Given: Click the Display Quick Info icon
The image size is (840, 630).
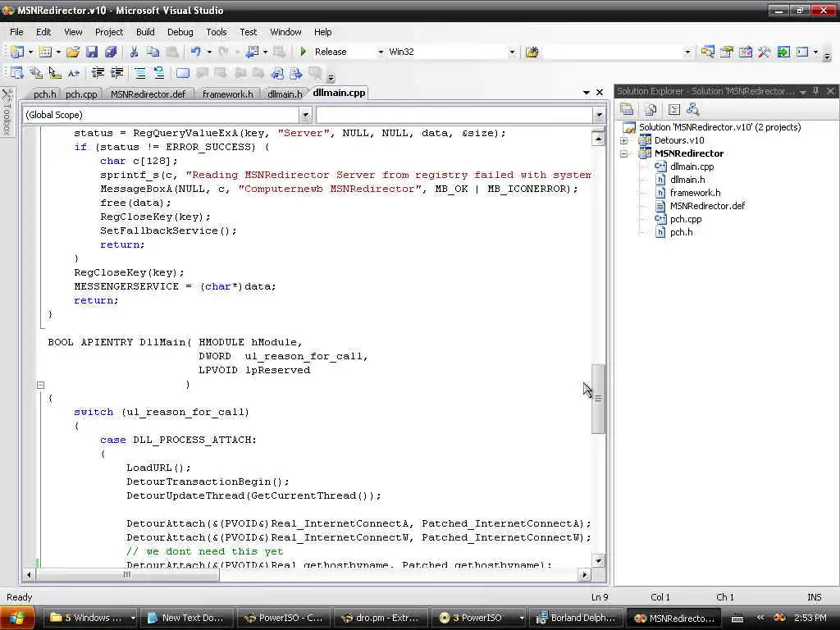Looking at the screenshot, I should (x=55, y=73).
